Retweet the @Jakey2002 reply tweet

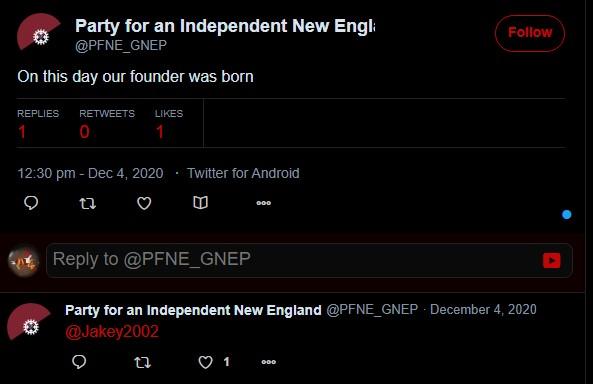click(143, 362)
